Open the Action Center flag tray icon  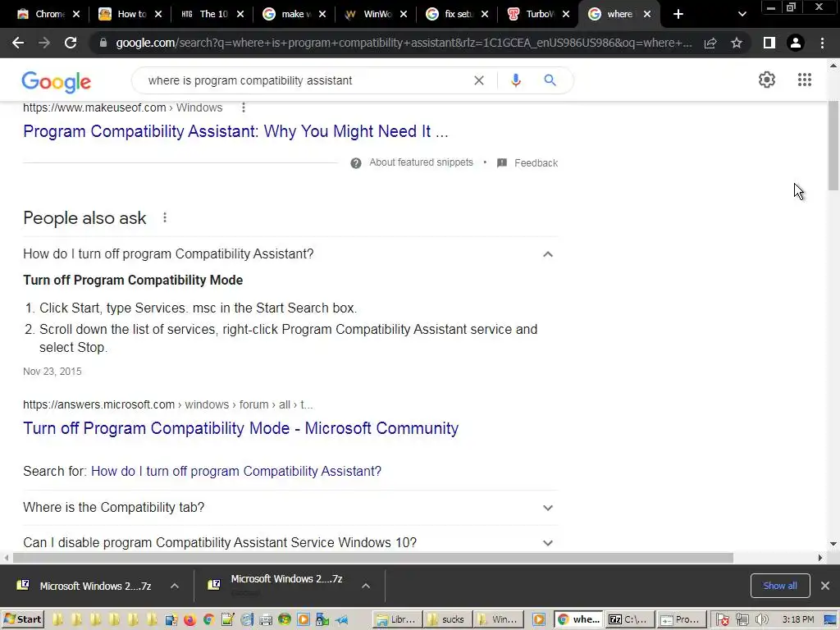click(x=722, y=620)
